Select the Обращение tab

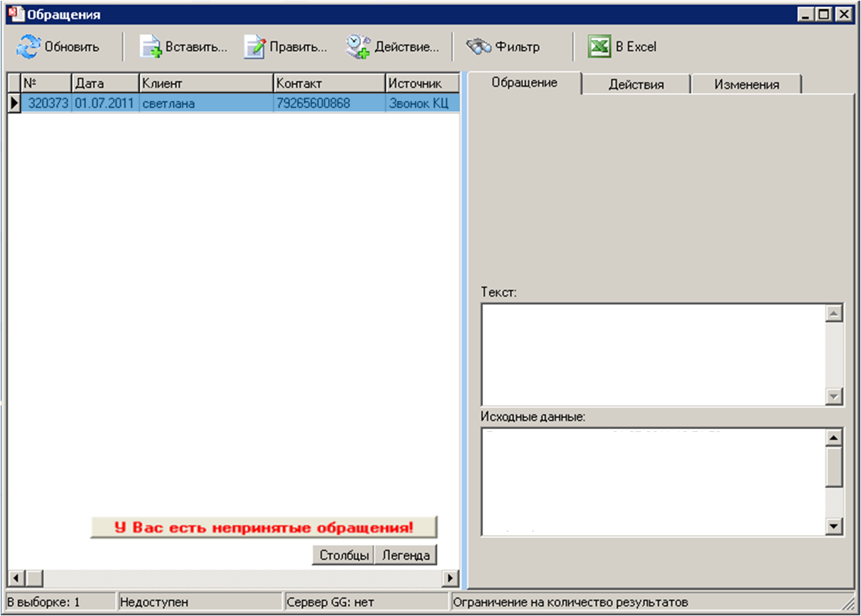pos(524,82)
